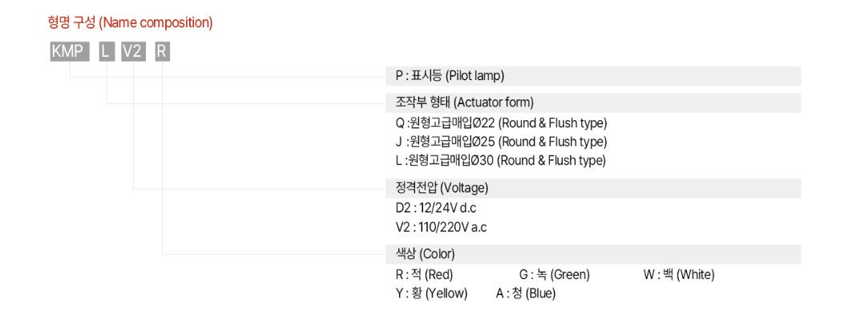Click the Voltage header bar
The height and width of the screenshot is (335, 868).
click(593, 188)
